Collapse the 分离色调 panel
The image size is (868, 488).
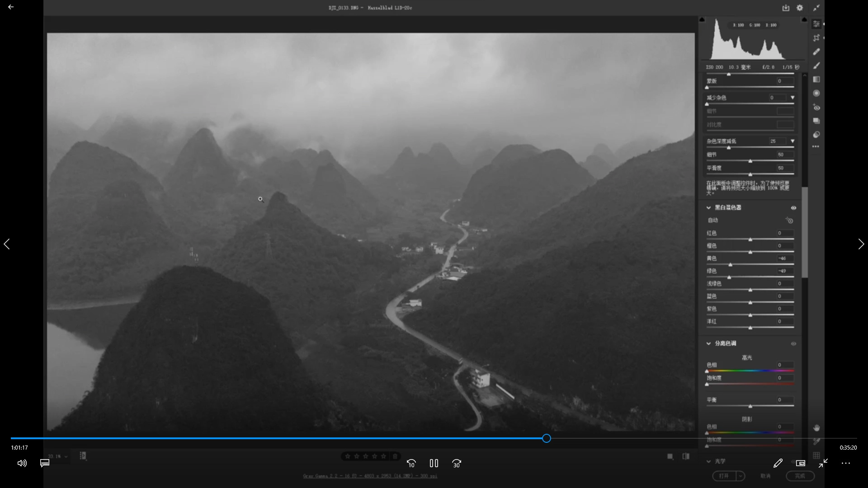point(708,343)
